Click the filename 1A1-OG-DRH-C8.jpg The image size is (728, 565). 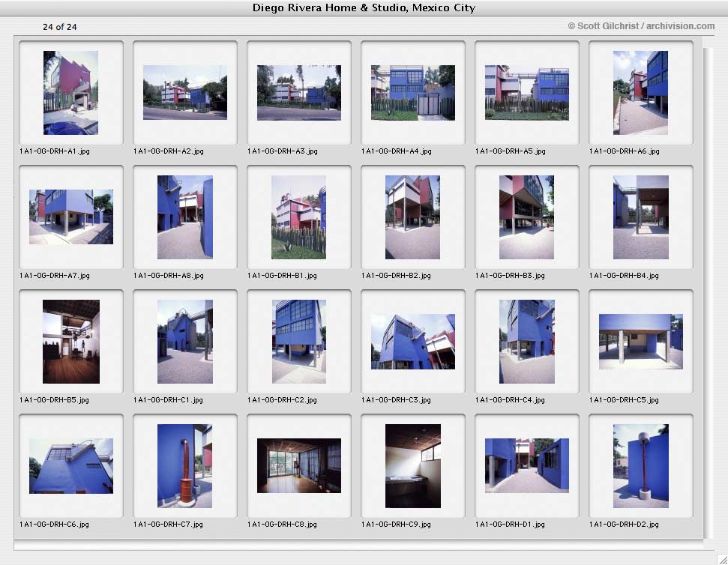pyautogui.click(x=283, y=525)
